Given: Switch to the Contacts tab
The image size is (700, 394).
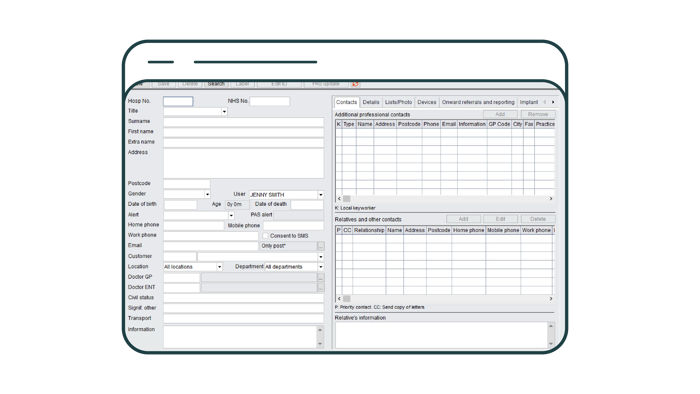Looking at the screenshot, I should click(346, 102).
